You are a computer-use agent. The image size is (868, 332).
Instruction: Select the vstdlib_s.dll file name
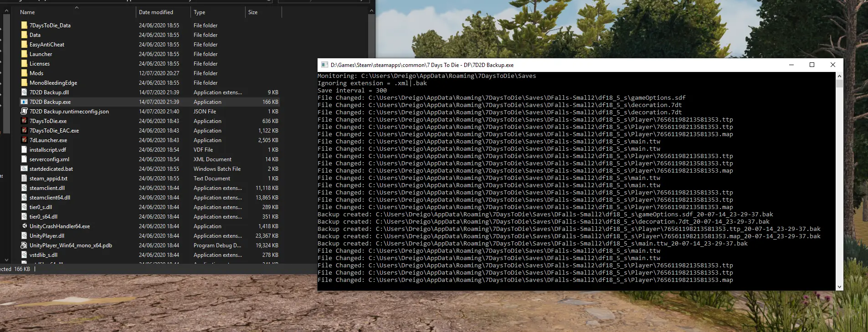[43, 255]
